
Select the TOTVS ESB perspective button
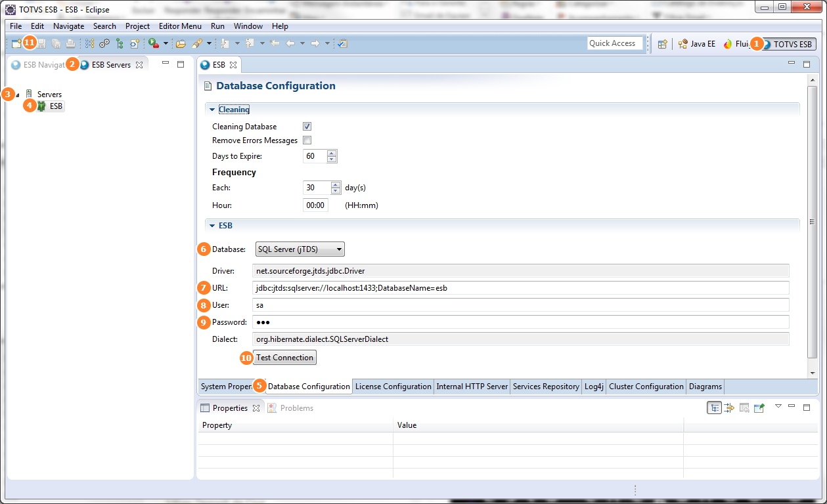(788, 44)
